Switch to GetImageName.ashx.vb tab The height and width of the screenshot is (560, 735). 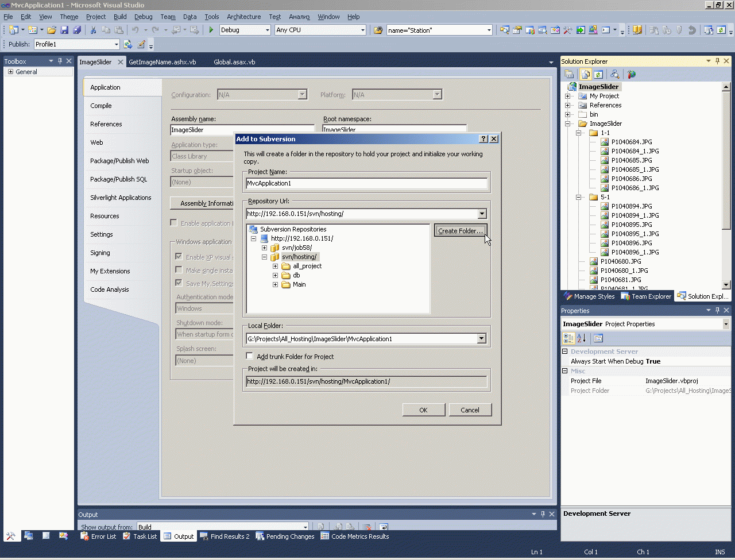pos(163,62)
